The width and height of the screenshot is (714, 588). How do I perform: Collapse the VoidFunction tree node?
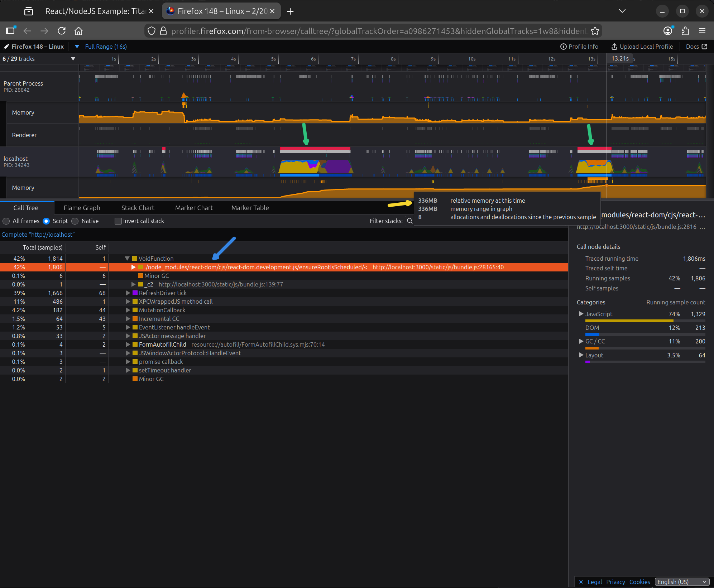(127, 259)
